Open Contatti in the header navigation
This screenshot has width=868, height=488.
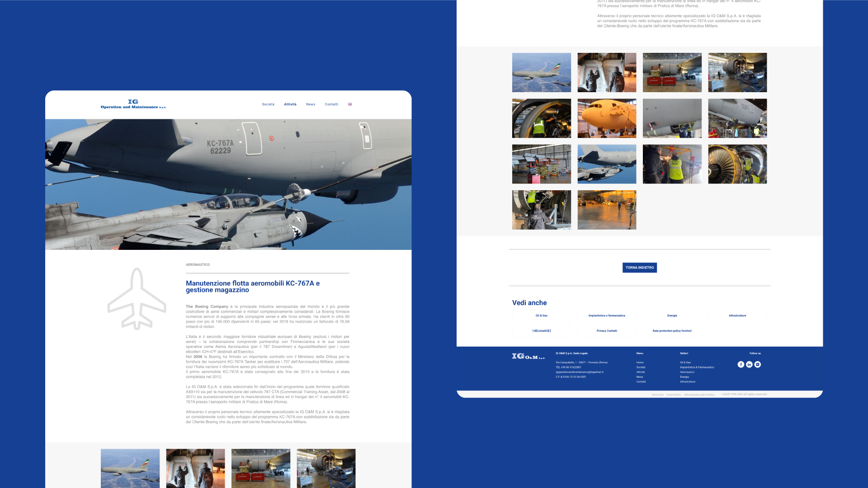coord(331,104)
